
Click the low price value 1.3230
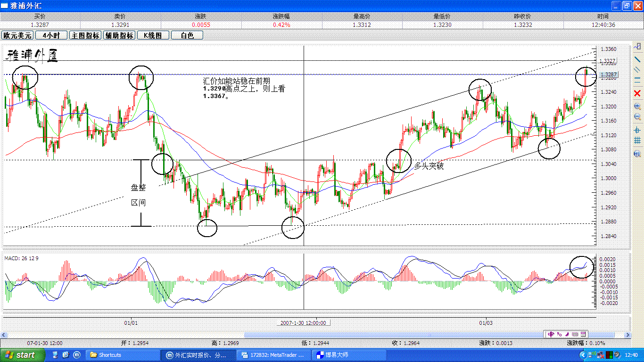[x=442, y=25]
